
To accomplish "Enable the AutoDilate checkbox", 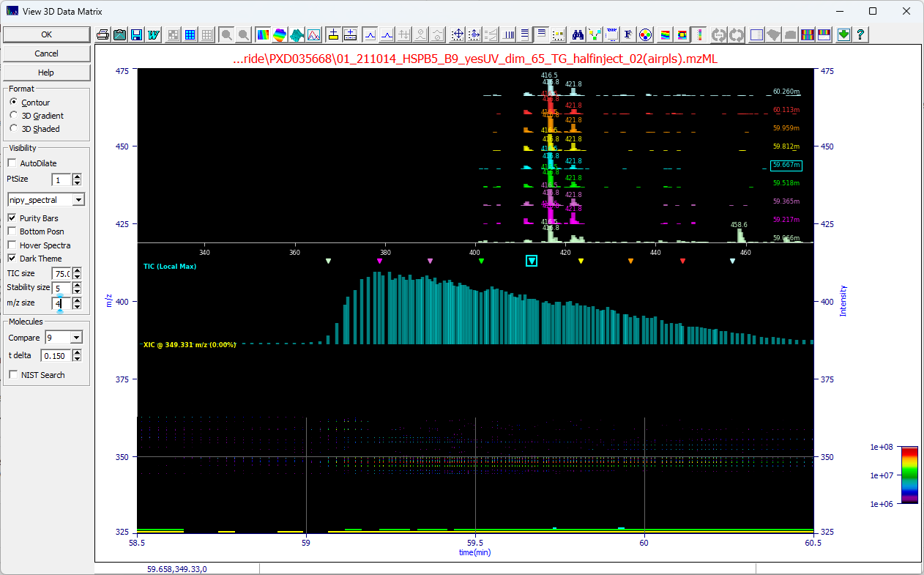I will (x=12, y=163).
